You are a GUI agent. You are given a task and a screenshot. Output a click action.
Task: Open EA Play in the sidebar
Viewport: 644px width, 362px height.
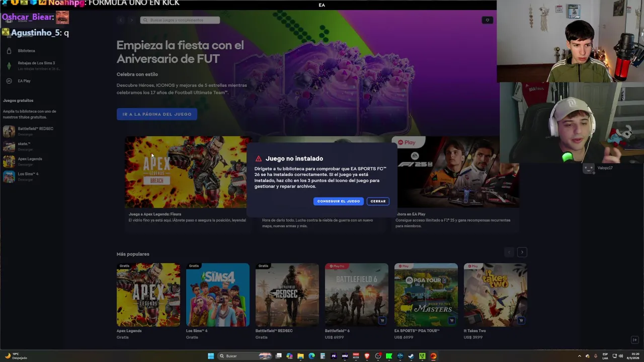pyautogui.click(x=24, y=81)
